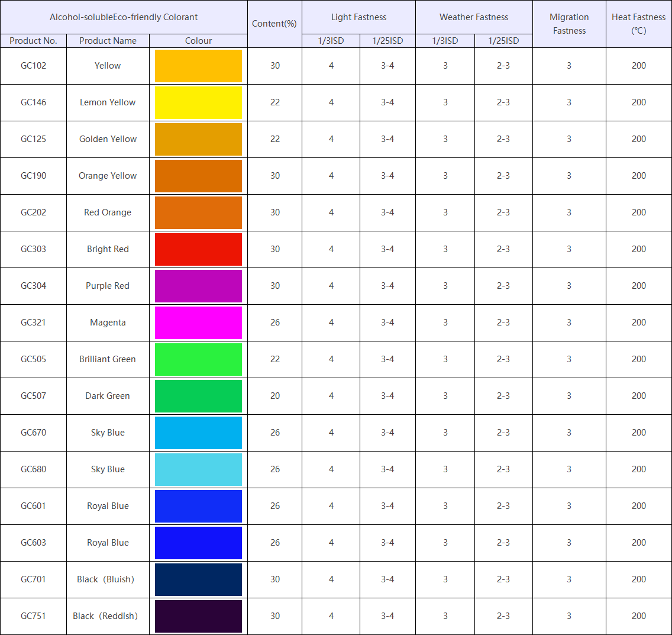
Task: Click the GC505 Brilliant Green colour swatch
Action: [x=198, y=359]
